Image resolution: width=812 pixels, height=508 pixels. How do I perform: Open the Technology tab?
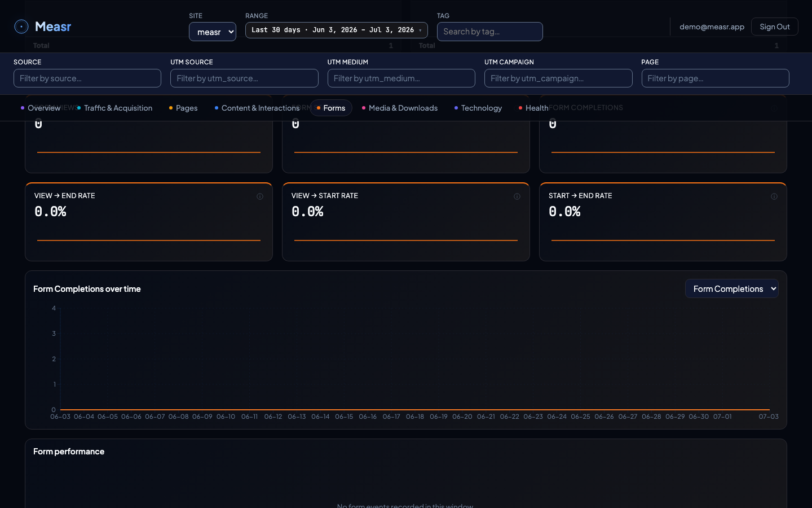pyautogui.click(x=478, y=108)
